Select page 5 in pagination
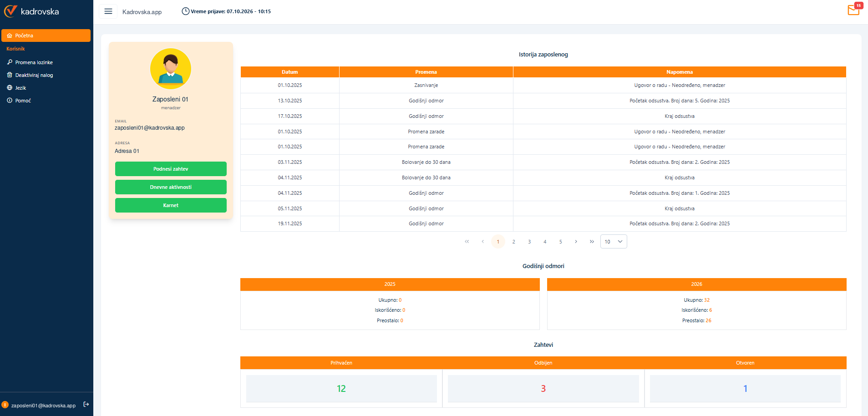 [561, 242]
